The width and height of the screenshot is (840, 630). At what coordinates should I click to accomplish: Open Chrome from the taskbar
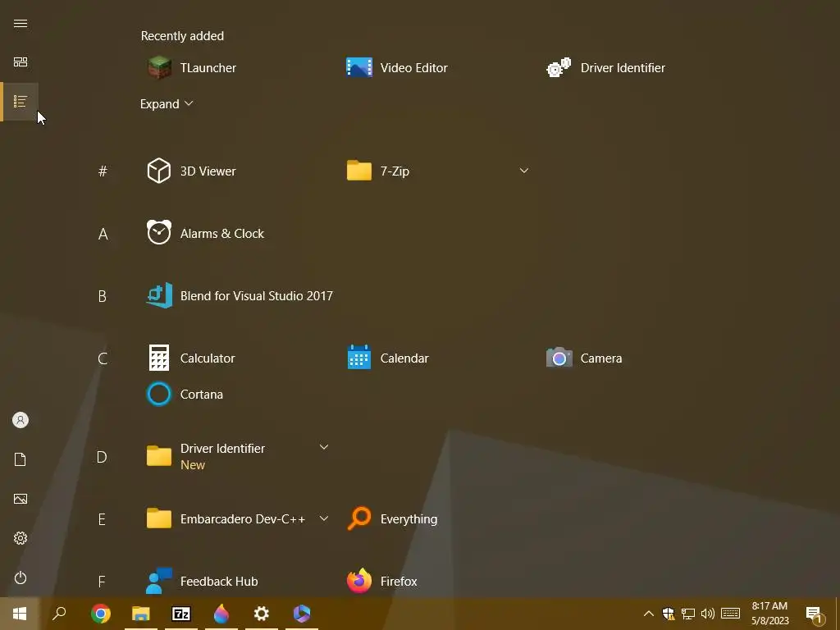101,614
